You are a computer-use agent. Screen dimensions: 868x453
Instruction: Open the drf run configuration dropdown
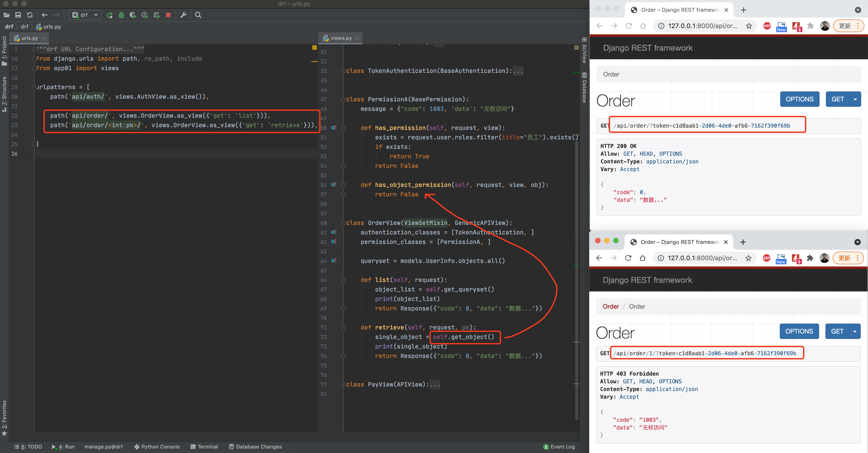tap(85, 15)
